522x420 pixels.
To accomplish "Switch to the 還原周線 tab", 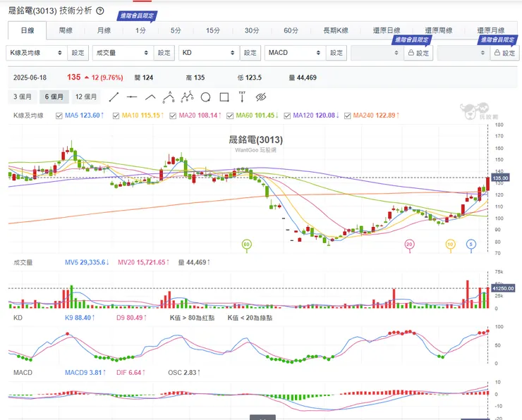I will click(439, 30).
